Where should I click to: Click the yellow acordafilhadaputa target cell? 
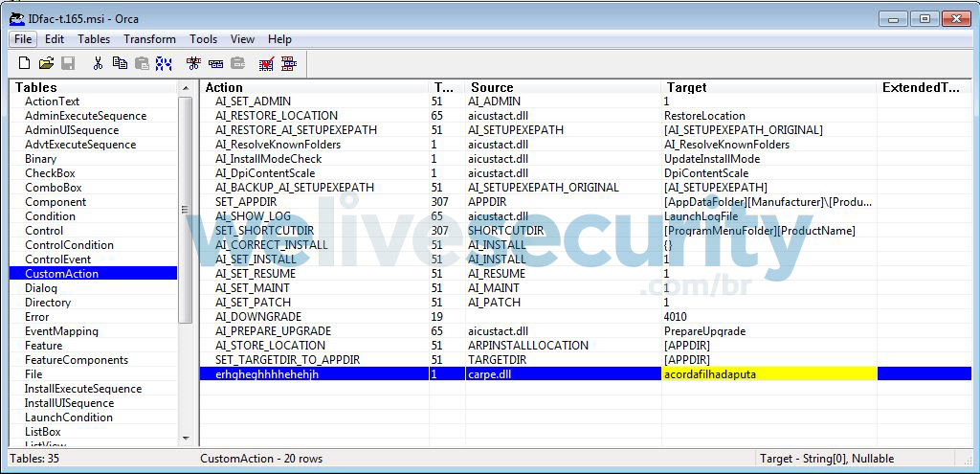(769, 374)
